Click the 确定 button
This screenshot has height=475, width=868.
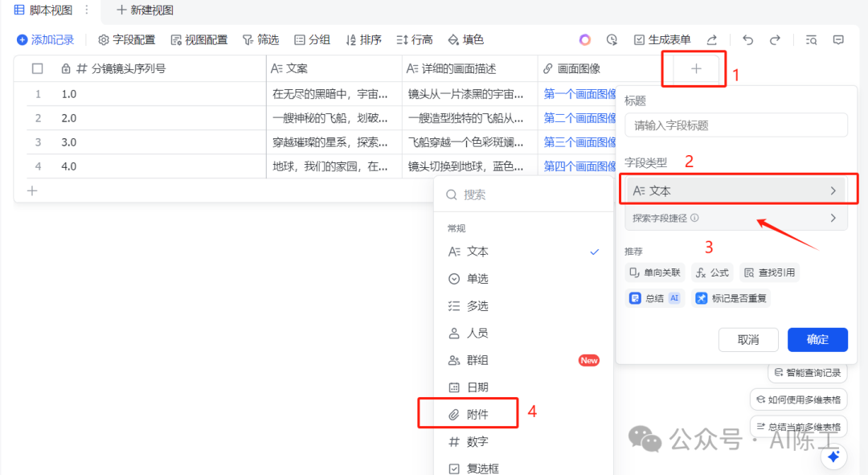[x=817, y=339]
